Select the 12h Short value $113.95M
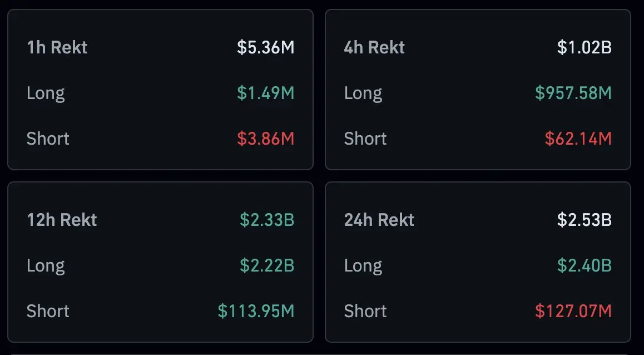Image resolution: width=644 pixels, height=355 pixels. tap(255, 310)
